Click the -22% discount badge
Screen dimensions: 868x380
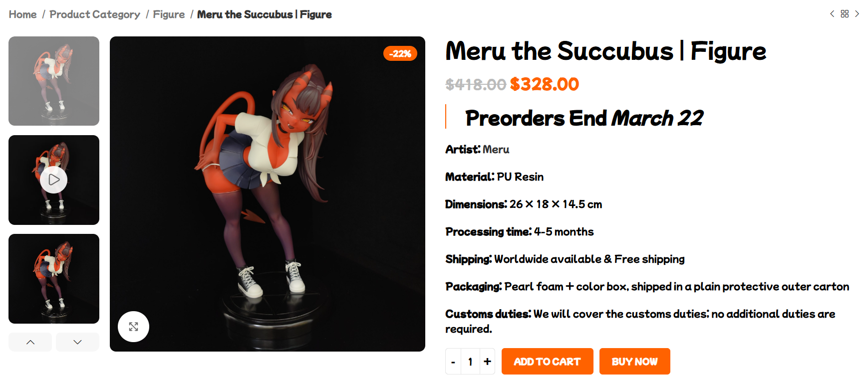(x=400, y=53)
